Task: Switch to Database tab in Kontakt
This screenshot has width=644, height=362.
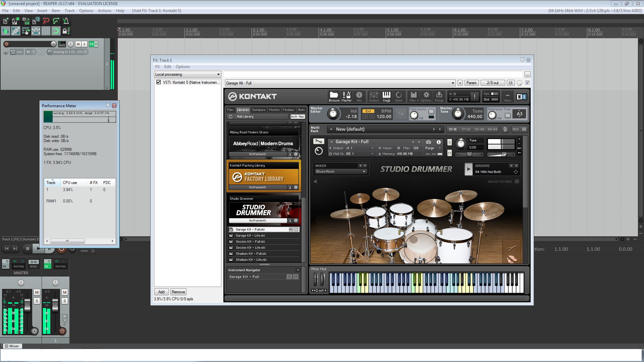Action: tap(259, 110)
